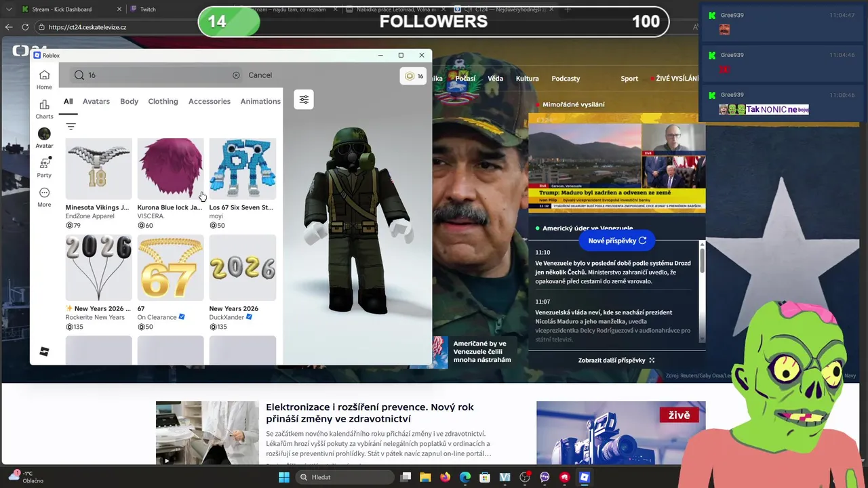Open the gold 67 chain item
The height and width of the screenshot is (488, 868).
click(171, 268)
